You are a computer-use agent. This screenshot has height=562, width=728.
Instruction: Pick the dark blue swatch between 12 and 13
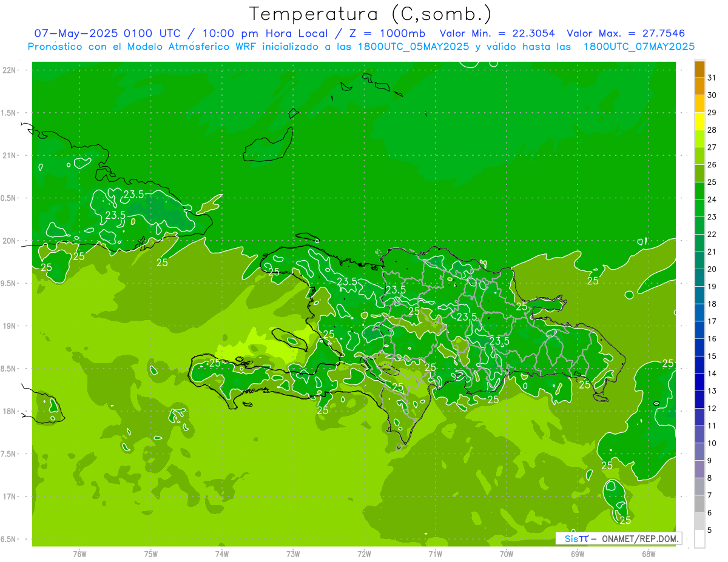(x=699, y=400)
